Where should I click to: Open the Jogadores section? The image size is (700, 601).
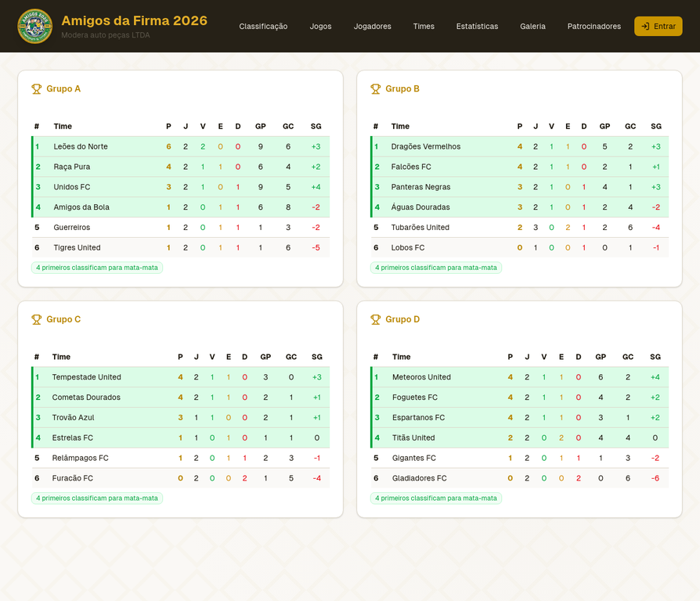pyautogui.click(x=372, y=27)
